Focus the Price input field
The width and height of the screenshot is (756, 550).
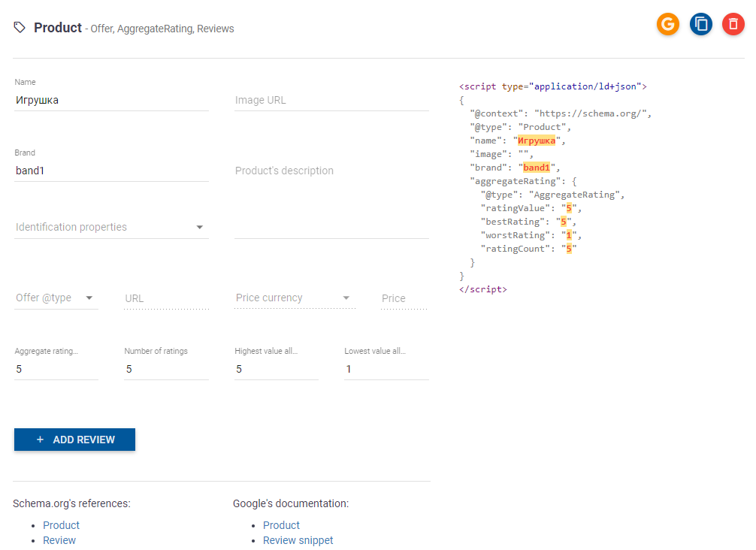(404, 298)
